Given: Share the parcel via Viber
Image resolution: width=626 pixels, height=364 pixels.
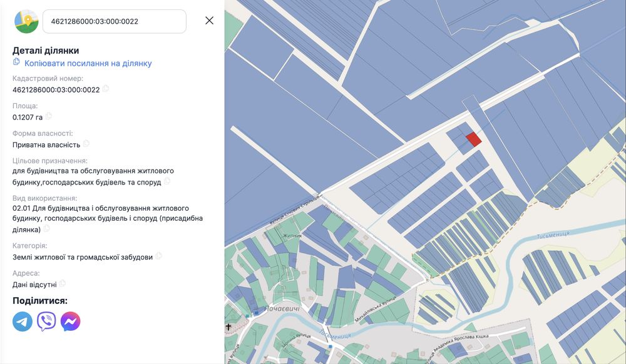Looking at the screenshot, I should (x=46, y=321).
